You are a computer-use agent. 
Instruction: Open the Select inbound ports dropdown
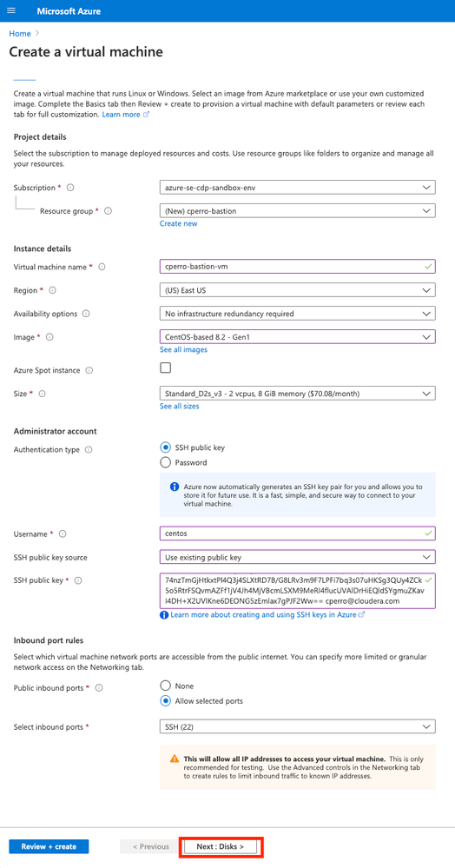click(x=297, y=726)
